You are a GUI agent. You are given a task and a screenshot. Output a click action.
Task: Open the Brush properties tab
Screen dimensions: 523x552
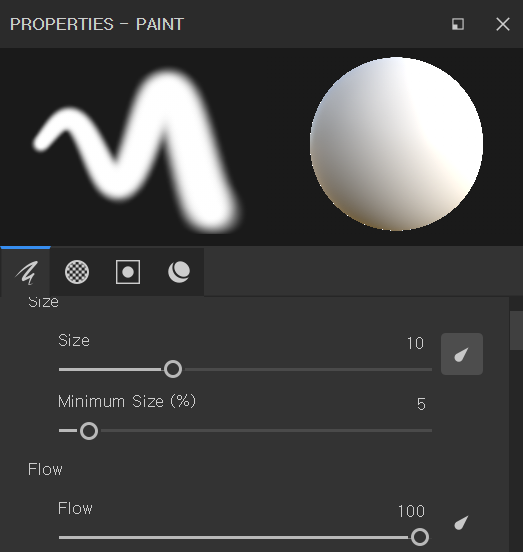(26, 272)
